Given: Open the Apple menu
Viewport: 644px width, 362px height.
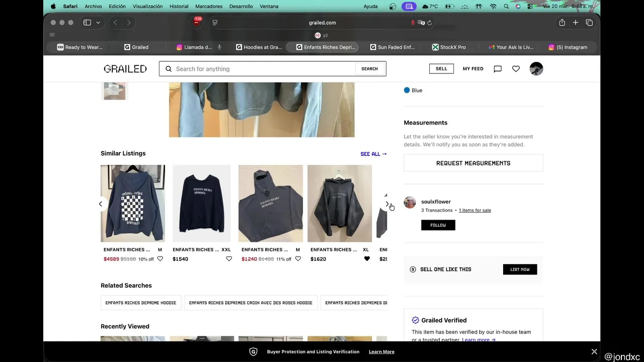Looking at the screenshot, I should [53, 6].
